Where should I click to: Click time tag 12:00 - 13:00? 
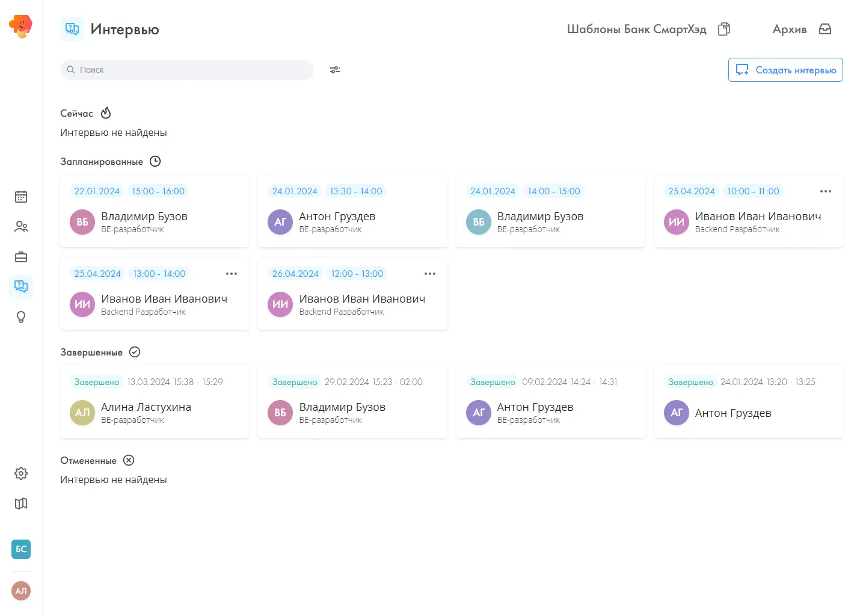[x=357, y=274]
